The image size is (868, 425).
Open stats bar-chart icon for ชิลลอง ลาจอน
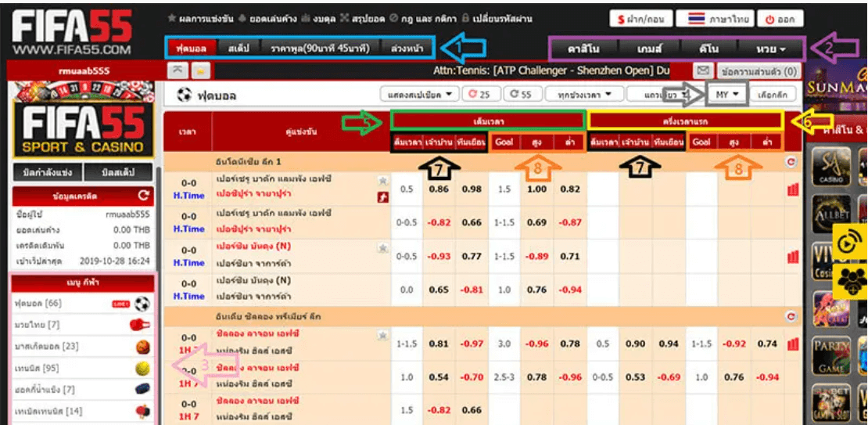pyautogui.click(x=793, y=344)
